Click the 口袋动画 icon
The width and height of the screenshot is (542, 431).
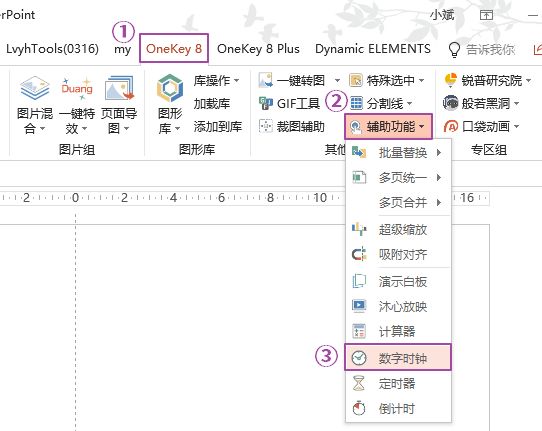[x=451, y=127]
